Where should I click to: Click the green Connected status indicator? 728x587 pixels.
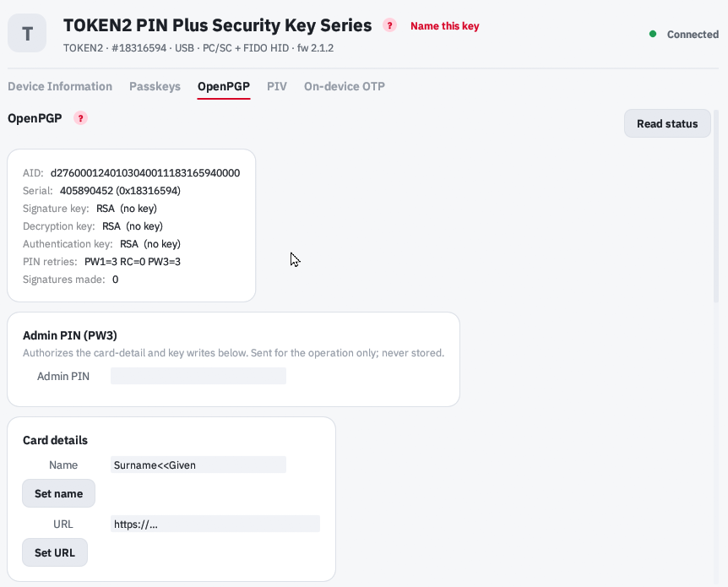(x=653, y=34)
